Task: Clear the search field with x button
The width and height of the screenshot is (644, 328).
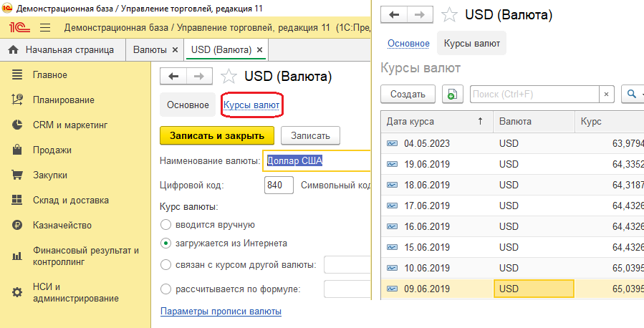Action: pyautogui.click(x=607, y=94)
